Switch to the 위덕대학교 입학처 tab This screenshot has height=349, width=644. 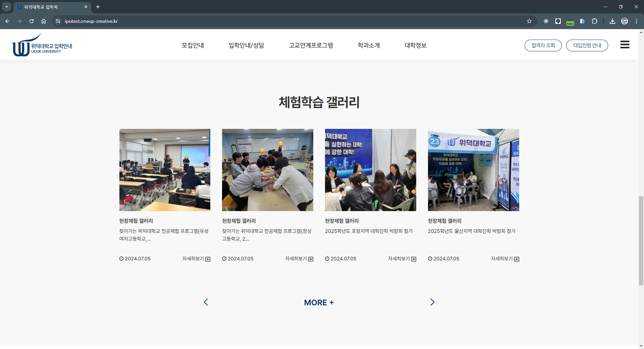(47, 7)
